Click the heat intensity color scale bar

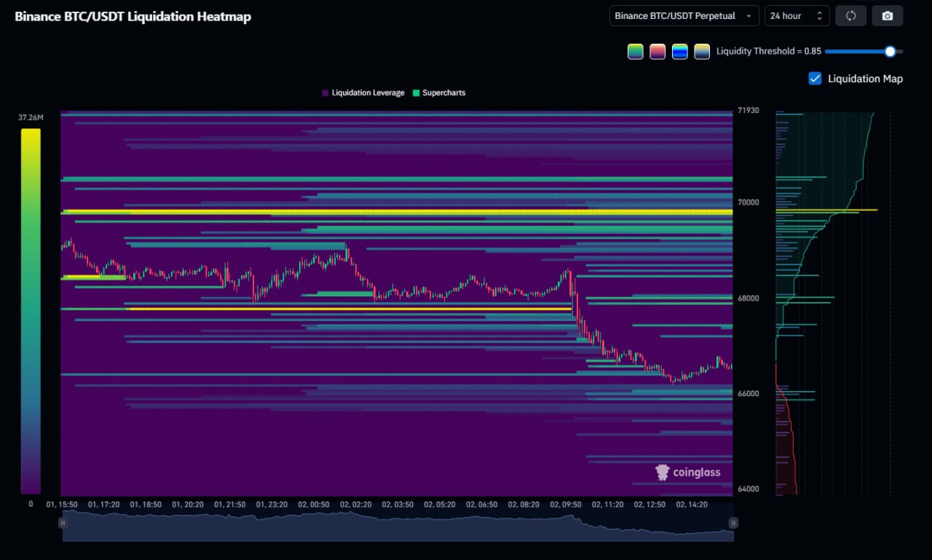tap(31, 311)
